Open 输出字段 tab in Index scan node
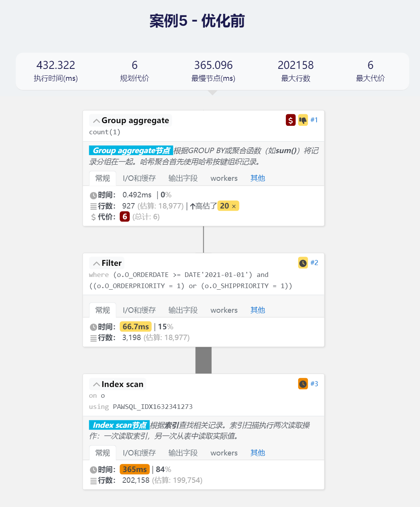420x507 pixels. (183, 453)
